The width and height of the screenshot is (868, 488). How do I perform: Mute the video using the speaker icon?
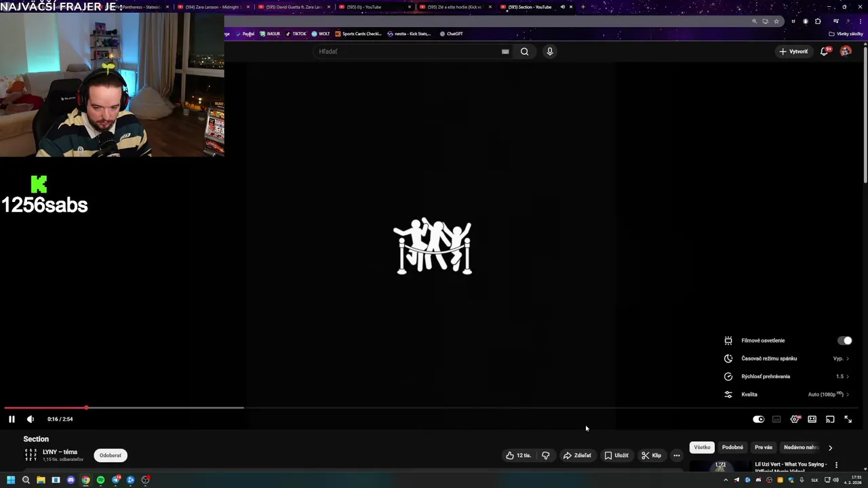pyautogui.click(x=30, y=420)
